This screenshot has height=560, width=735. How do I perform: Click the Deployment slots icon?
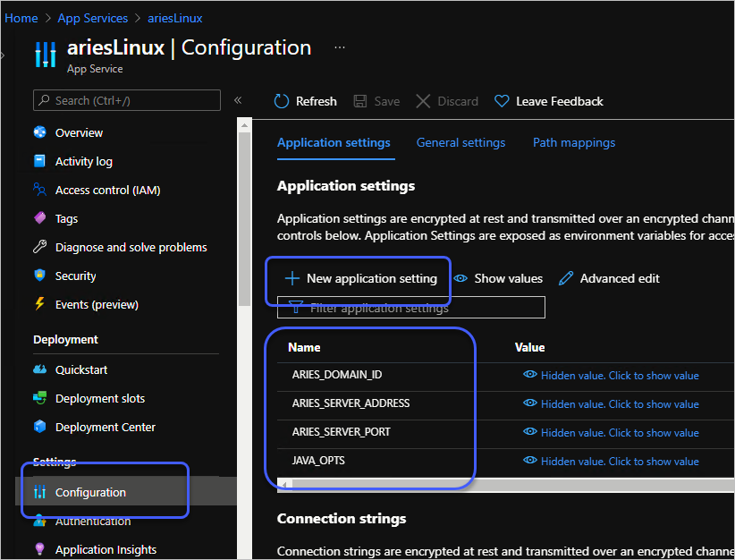pos(40,398)
